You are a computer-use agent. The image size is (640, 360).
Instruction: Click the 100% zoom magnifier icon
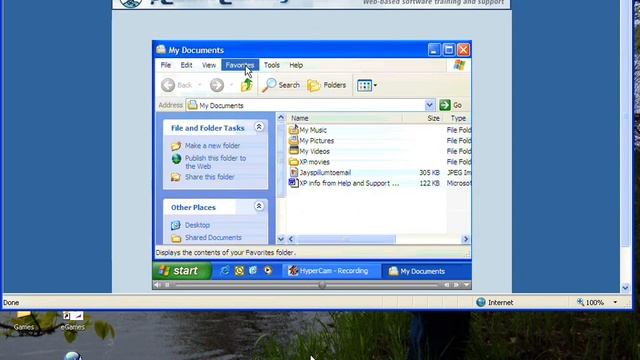580,302
